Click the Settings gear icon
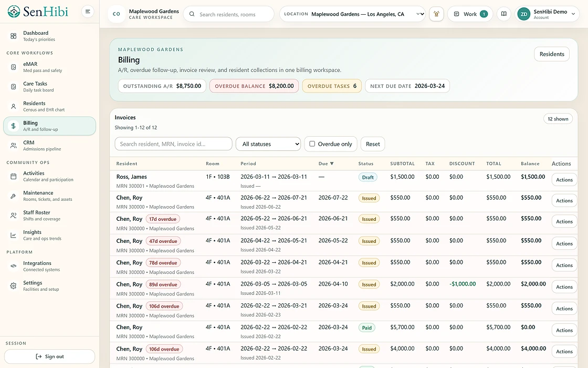The height and width of the screenshot is (368, 588). click(x=14, y=286)
